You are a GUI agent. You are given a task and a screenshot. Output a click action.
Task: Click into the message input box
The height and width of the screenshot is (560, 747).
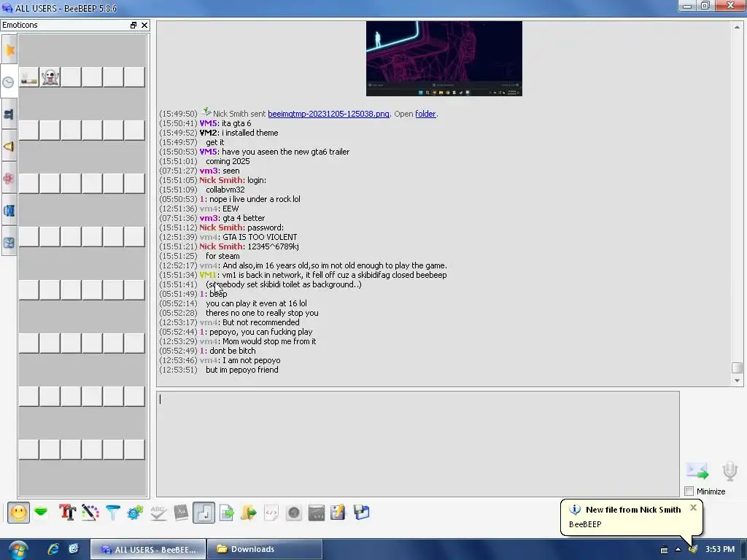click(418, 444)
